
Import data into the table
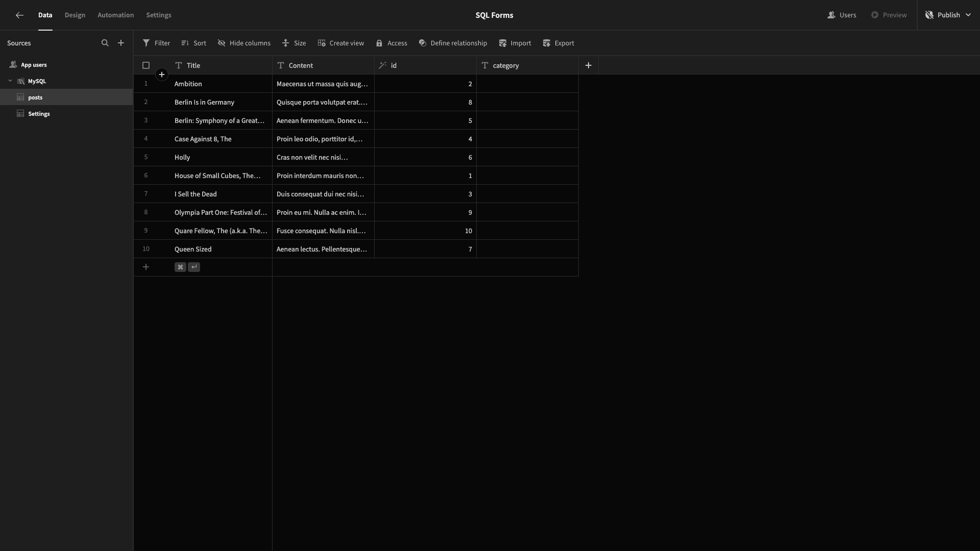click(x=515, y=43)
